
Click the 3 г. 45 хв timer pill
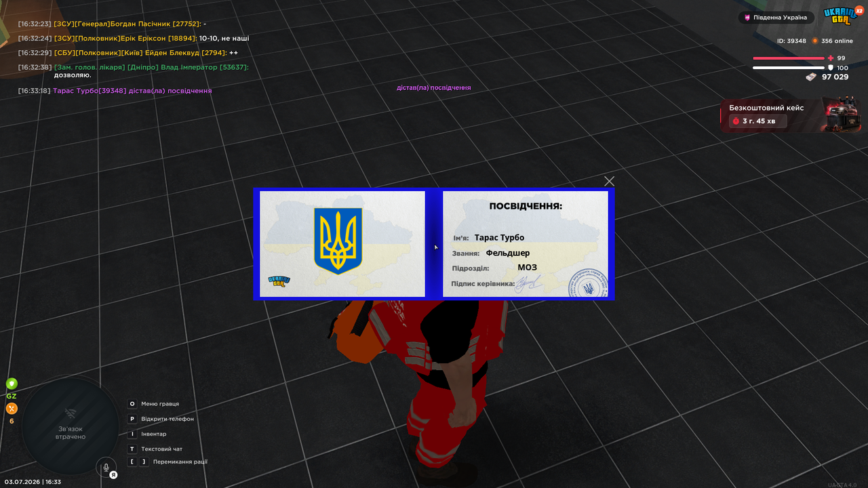coord(757,121)
